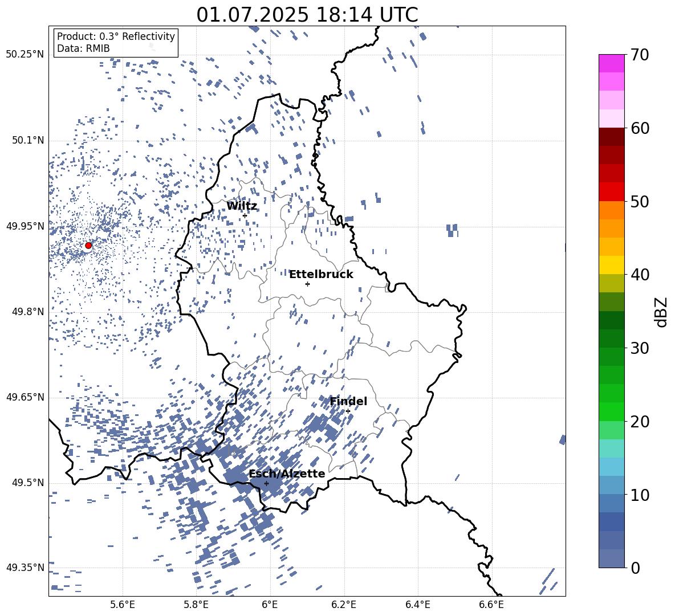Click the 0 value on the colorbar
This screenshot has height=616, width=675.
click(635, 568)
